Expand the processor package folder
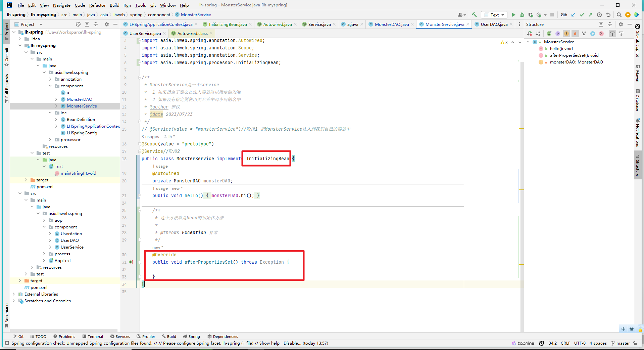644x350 pixels. (x=50, y=140)
